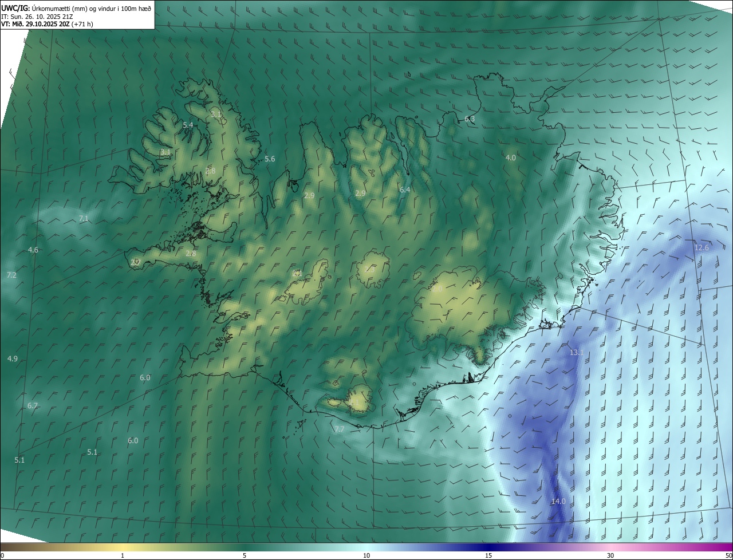Click the 7.1 value west of Iceland
This screenshot has width=733, height=560.
coord(84,219)
